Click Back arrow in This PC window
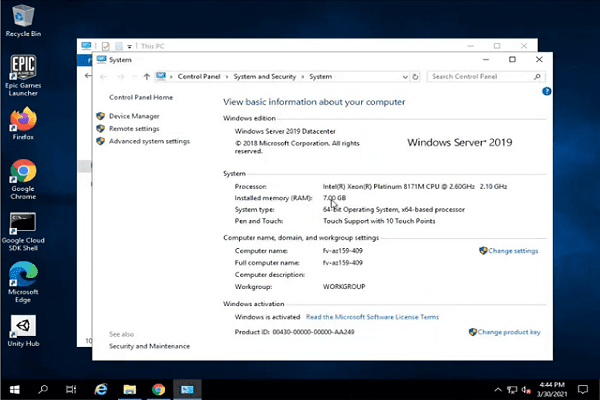Viewport: 600px width, 400px height. (88, 75)
